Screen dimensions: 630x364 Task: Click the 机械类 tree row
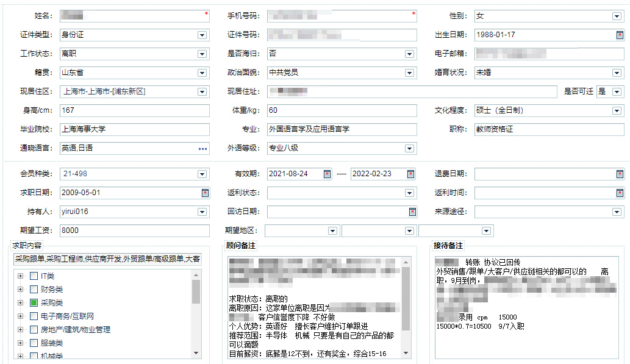51,356
